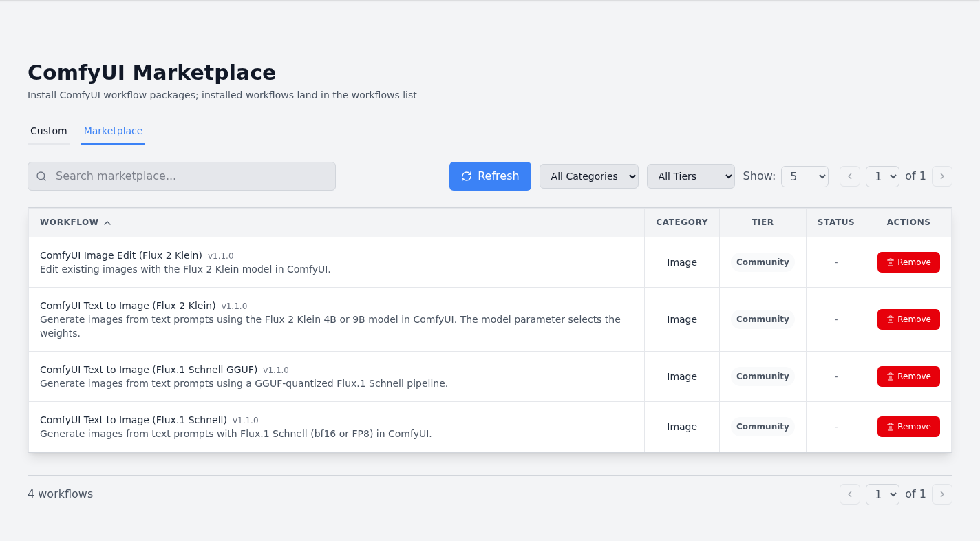Switch to the Custom tab
The image size is (980, 541).
tap(49, 131)
